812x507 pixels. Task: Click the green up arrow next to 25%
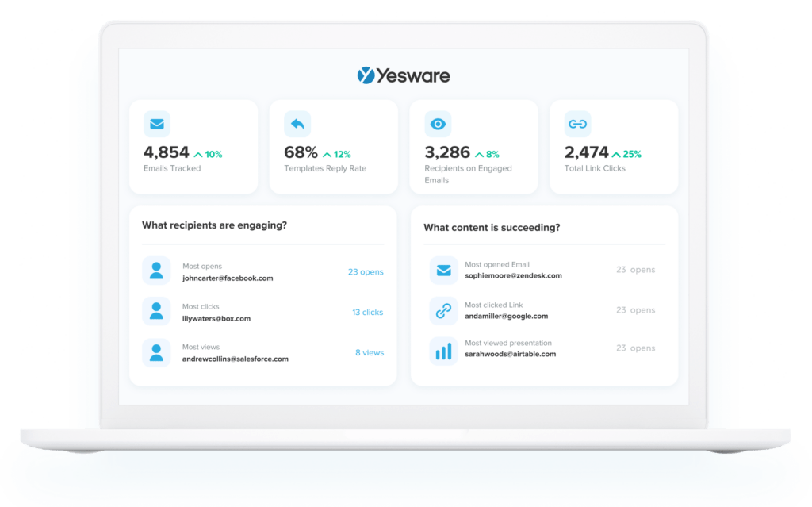pyautogui.click(x=616, y=155)
